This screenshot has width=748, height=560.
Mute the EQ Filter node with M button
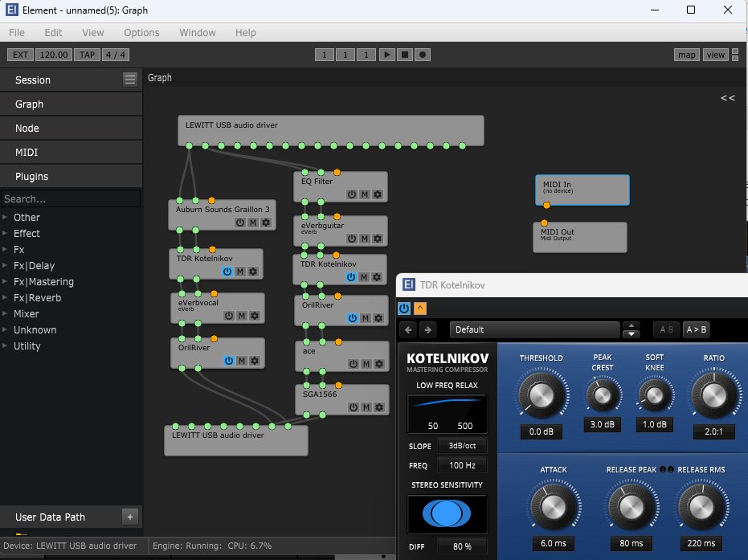tap(365, 194)
